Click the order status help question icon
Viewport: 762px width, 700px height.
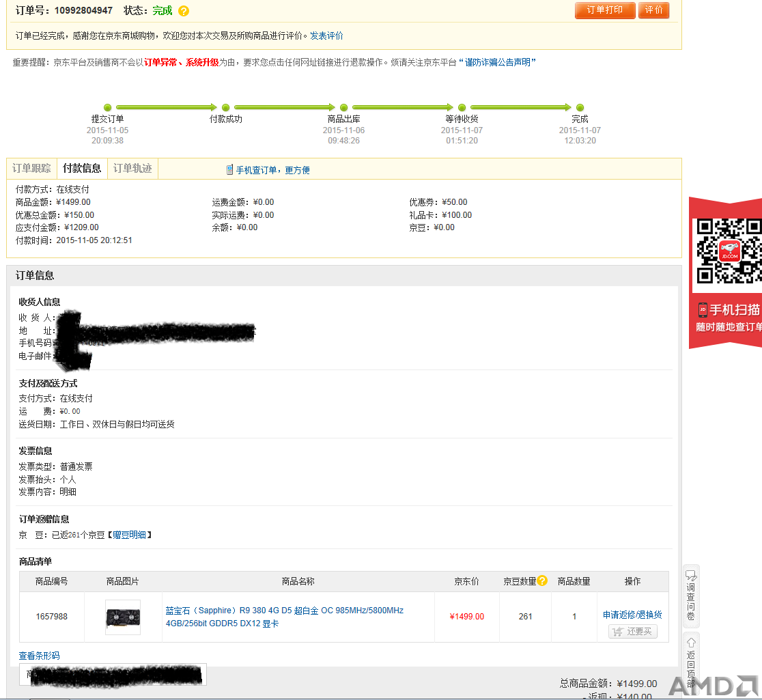184,11
